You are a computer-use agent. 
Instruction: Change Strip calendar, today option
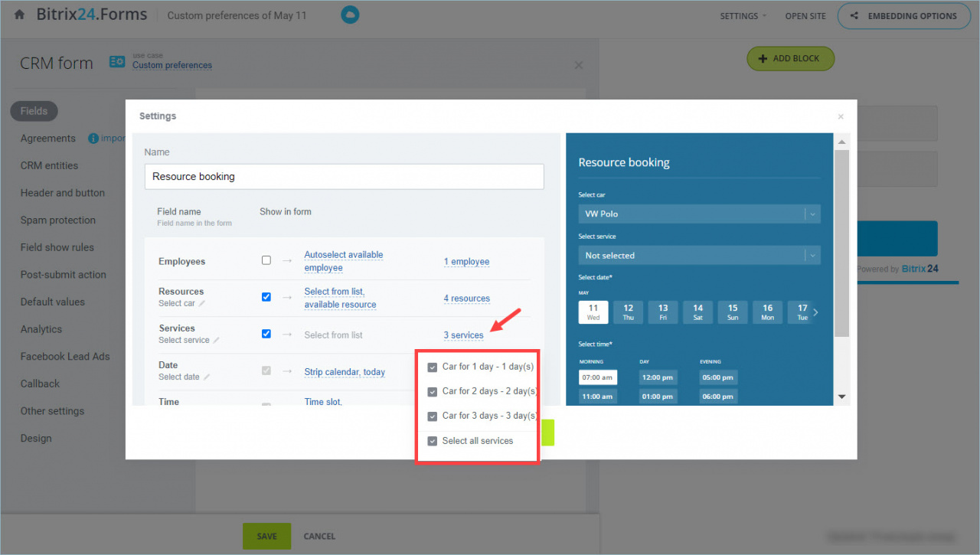[x=345, y=372]
